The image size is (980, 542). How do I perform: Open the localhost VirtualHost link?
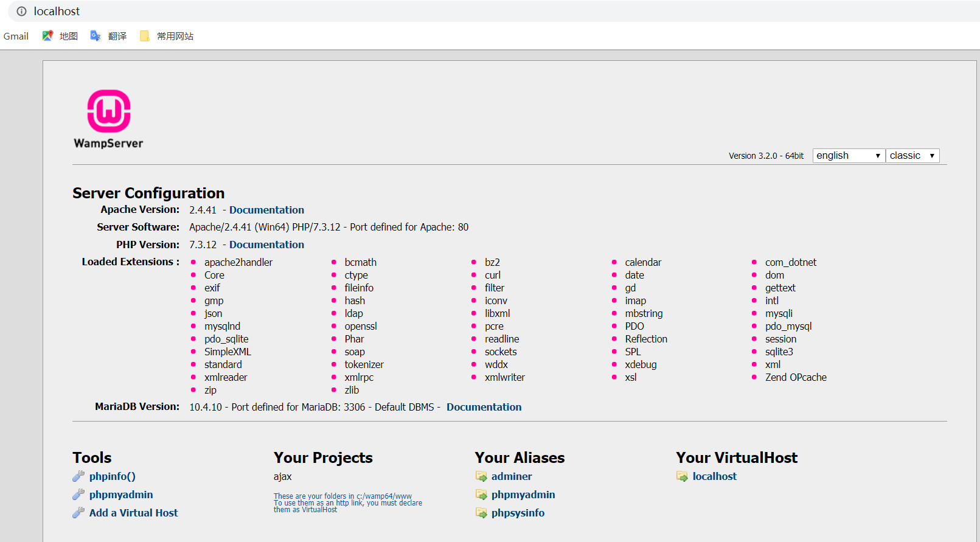point(715,476)
